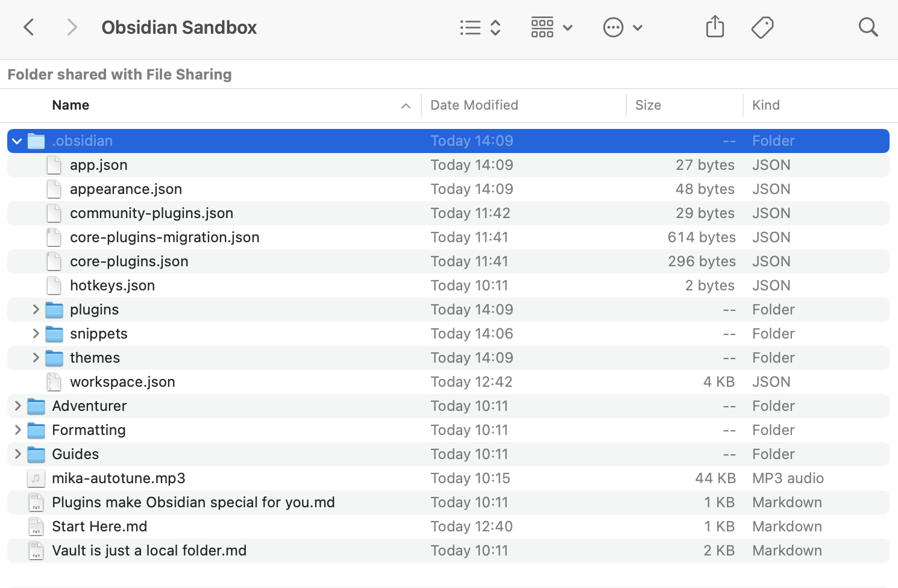
Task: Click the appearance.json file icon
Action: (54, 189)
